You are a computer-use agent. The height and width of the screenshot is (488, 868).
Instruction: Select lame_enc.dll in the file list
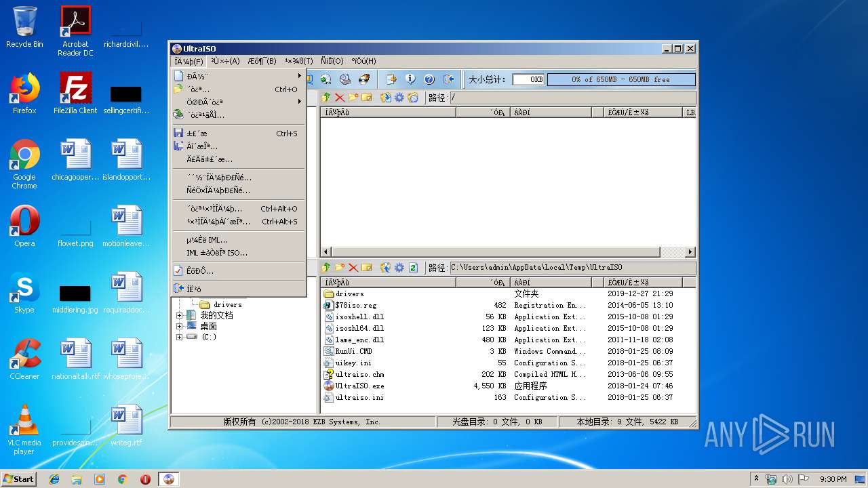[x=353, y=340]
